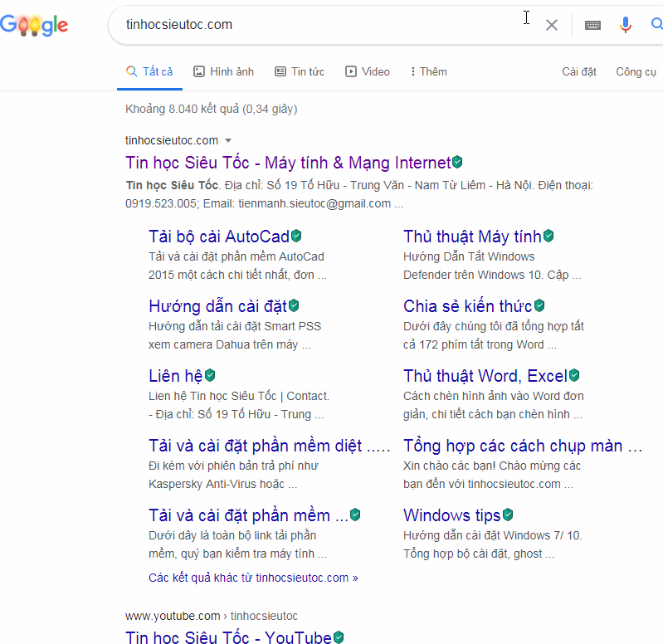This screenshot has width=663, height=644.
Task: Open Tin học Siêu Tốc - YouTube result
Action: coord(228,637)
